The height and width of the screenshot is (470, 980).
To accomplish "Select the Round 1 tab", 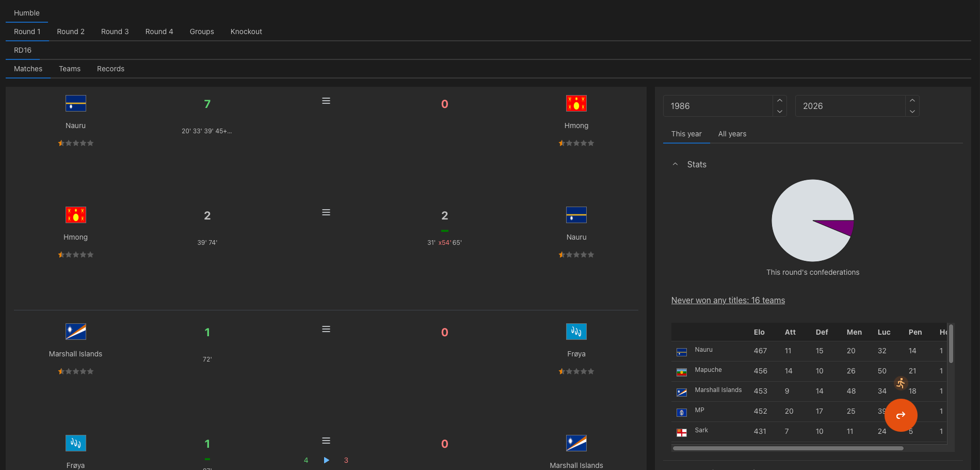I will [x=27, y=32].
